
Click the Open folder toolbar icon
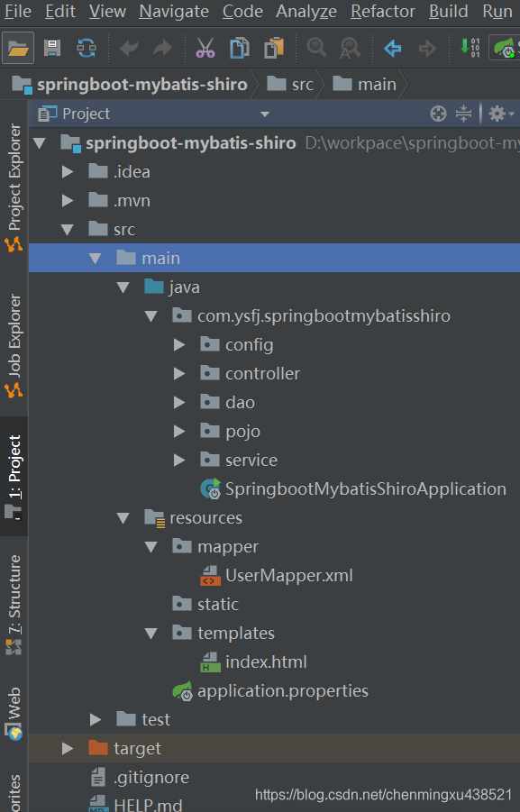pyautogui.click(x=18, y=48)
